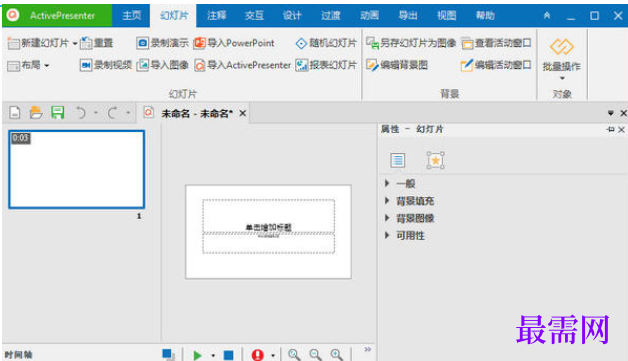Click the timeline blue squares icon
This screenshot has height=361, width=628.
(x=168, y=354)
